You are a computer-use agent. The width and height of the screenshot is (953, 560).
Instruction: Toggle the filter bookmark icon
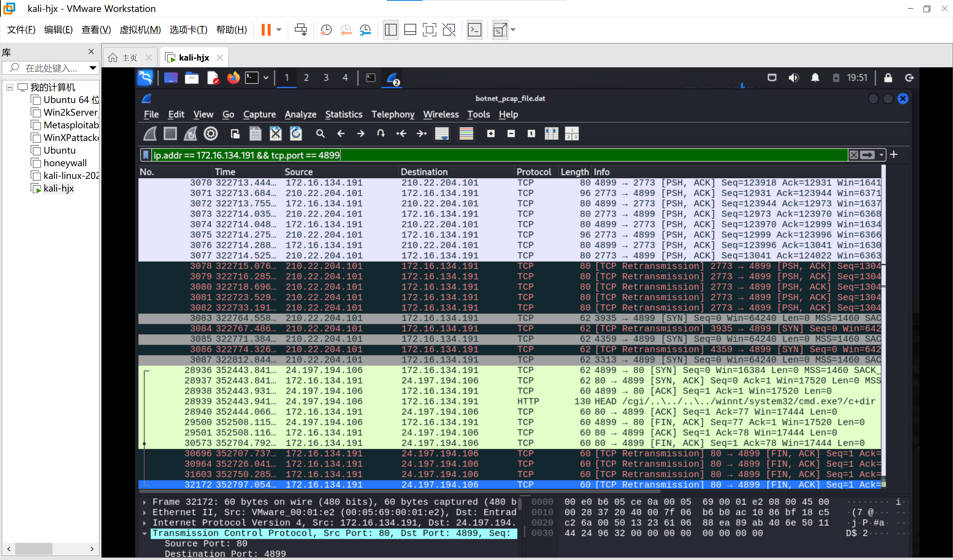146,155
